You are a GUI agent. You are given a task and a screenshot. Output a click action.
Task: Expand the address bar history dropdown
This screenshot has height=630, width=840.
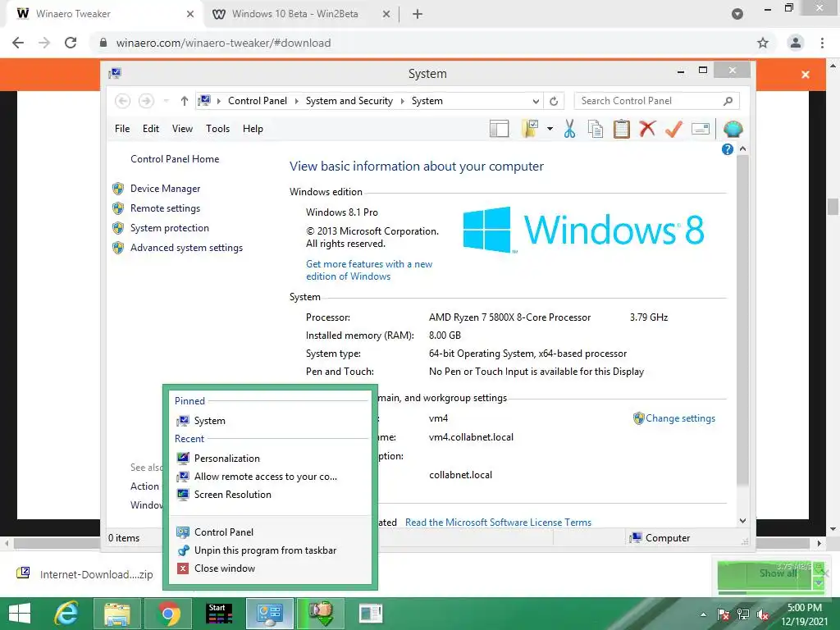pyautogui.click(x=536, y=101)
